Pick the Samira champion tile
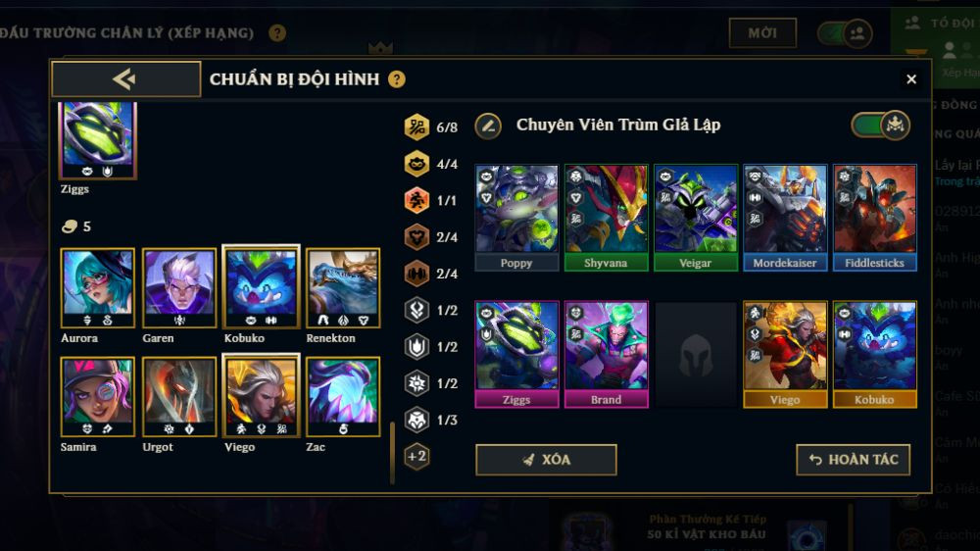The height and width of the screenshot is (551, 980). coord(97,396)
